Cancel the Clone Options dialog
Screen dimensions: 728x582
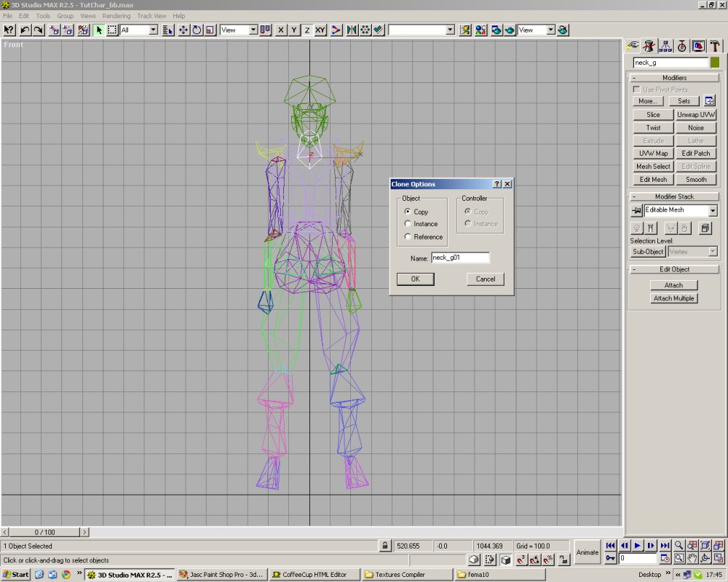point(485,279)
